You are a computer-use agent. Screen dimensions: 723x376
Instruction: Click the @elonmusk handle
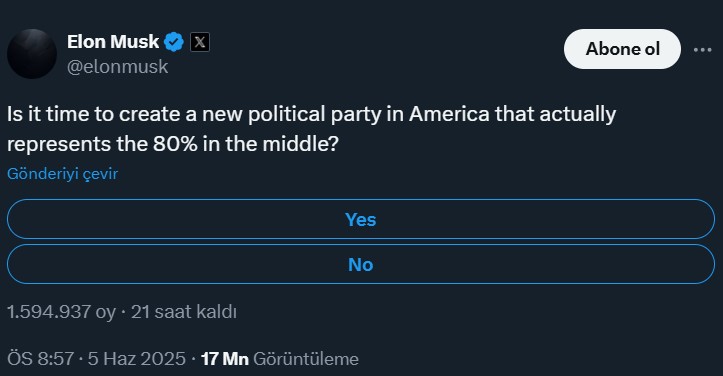pos(118,67)
